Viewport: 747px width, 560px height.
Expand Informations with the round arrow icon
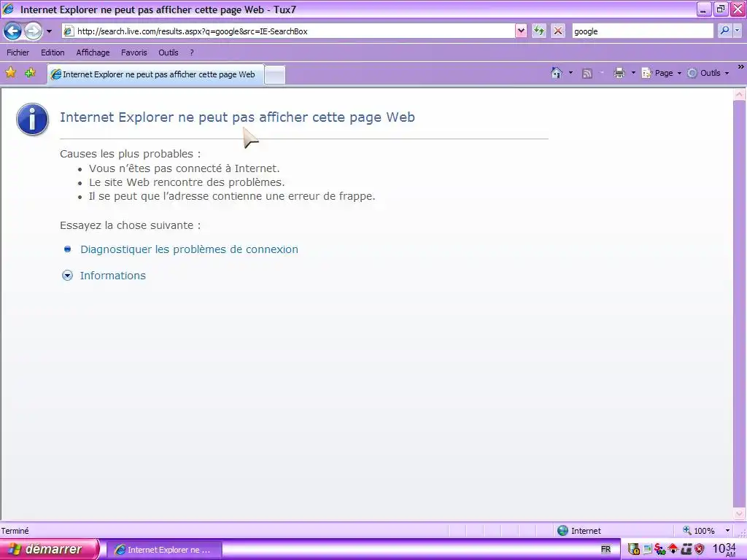tap(67, 275)
